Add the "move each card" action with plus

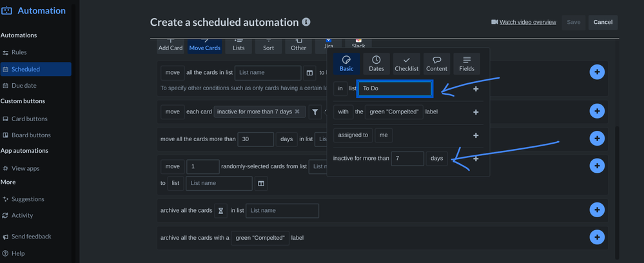(x=597, y=111)
